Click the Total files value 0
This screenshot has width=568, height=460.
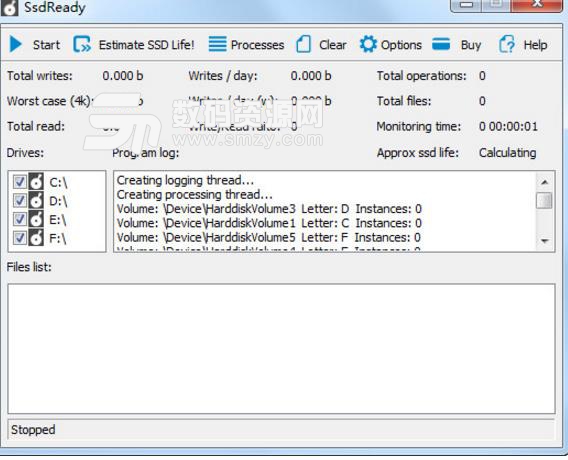[482, 101]
